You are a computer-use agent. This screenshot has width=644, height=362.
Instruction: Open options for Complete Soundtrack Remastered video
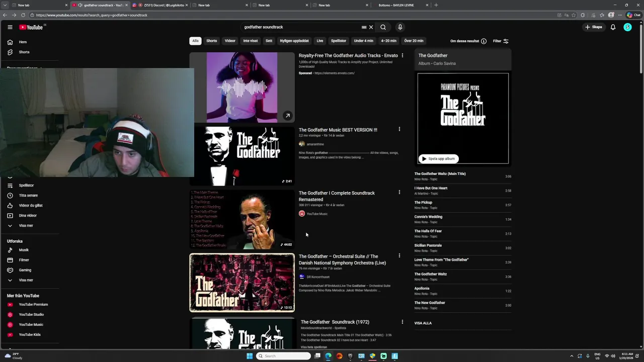[x=399, y=193]
